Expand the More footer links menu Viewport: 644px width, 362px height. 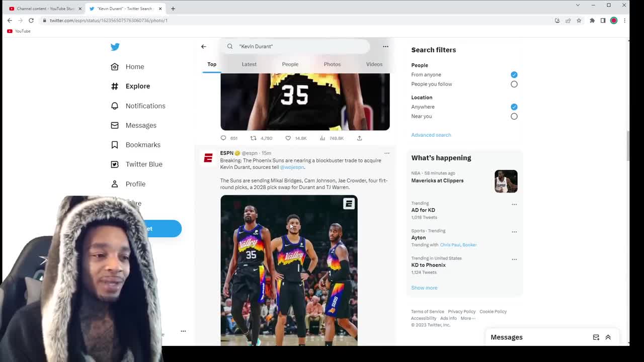[467, 318]
